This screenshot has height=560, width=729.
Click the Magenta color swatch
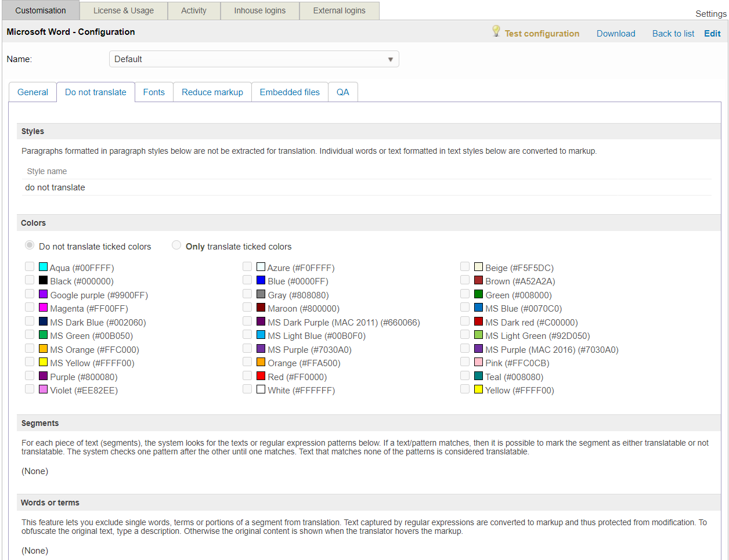pos(43,308)
